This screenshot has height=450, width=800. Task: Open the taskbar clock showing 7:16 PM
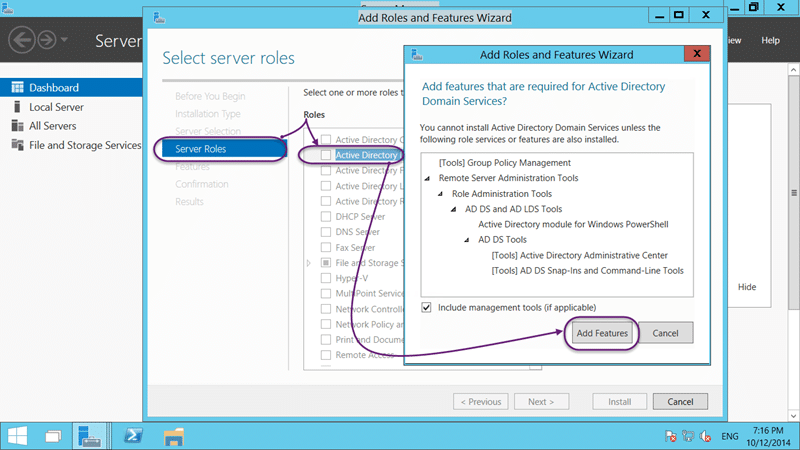tap(768, 437)
